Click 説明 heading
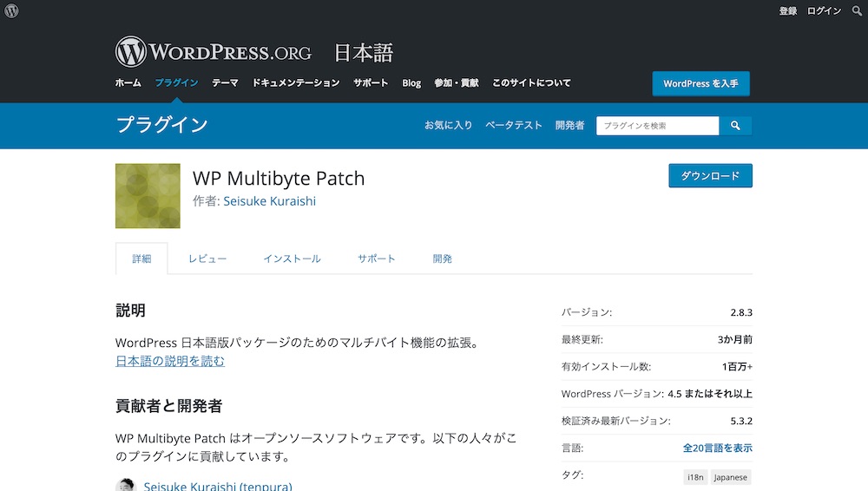Image resolution: width=868 pixels, height=491 pixels. 130,311
